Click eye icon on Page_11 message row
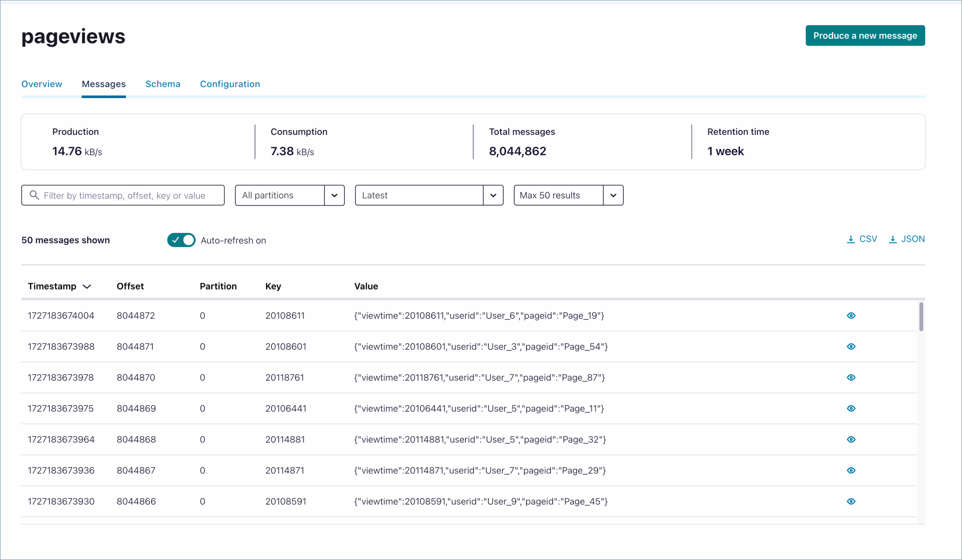This screenshot has height=560, width=962. coord(851,408)
